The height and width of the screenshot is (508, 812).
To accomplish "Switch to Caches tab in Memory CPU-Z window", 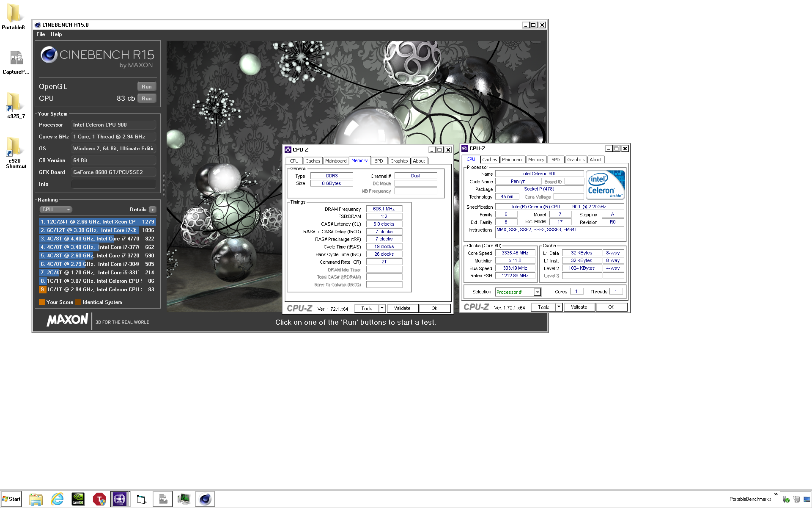I will coord(313,161).
